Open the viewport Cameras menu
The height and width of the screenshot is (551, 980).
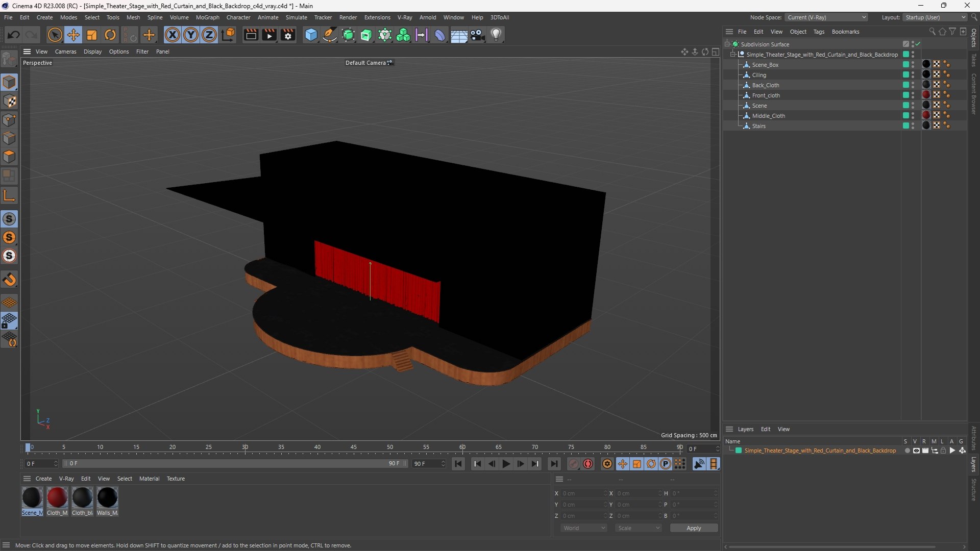[65, 52]
